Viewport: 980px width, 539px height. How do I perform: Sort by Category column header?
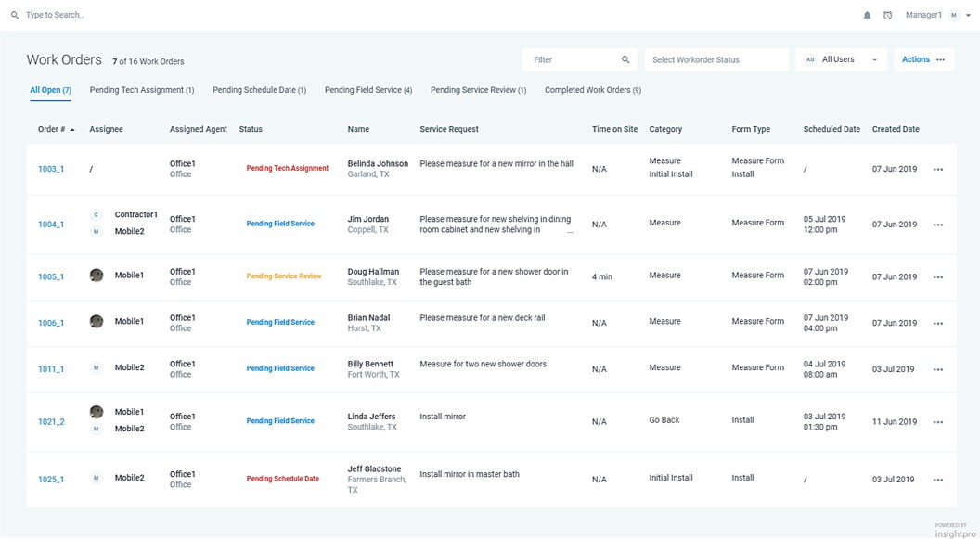(665, 130)
